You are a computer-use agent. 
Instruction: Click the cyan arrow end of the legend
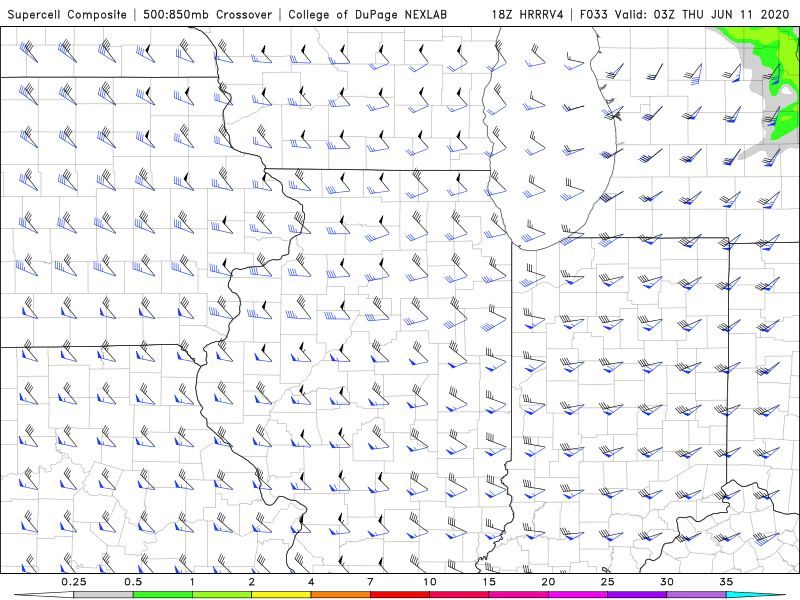[x=755, y=595]
